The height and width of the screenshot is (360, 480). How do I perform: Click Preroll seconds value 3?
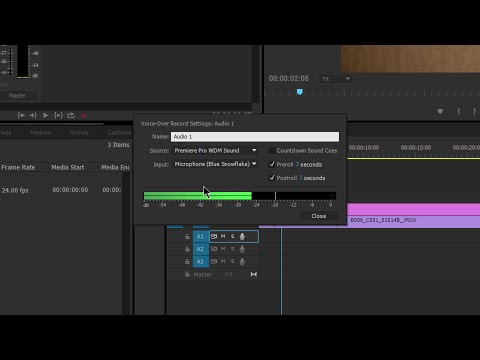point(297,164)
